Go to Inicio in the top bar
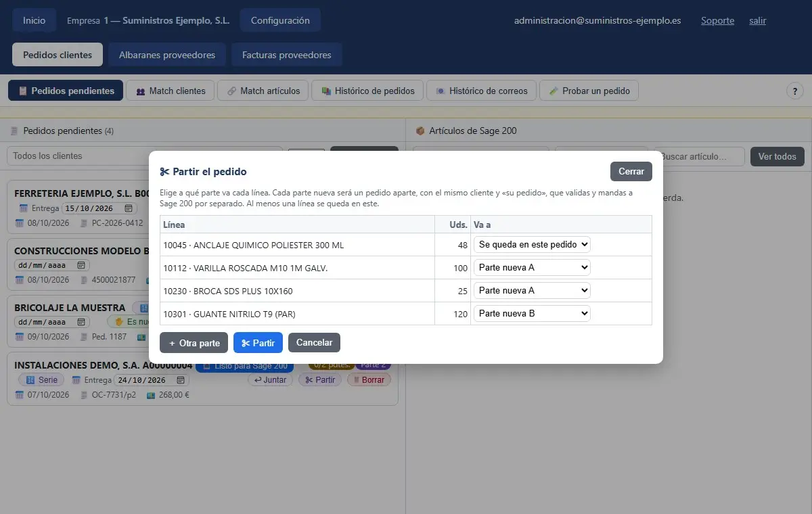The height and width of the screenshot is (514, 812). click(35, 20)
